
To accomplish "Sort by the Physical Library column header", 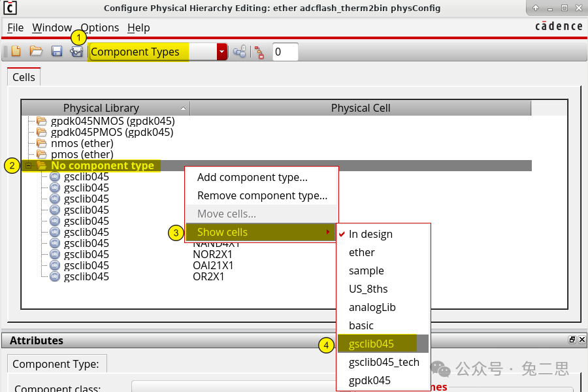I will (x=105, y=108).
